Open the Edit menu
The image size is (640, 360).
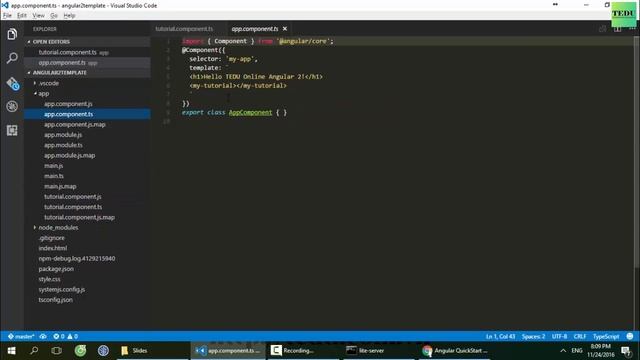(x=22, y=16)
